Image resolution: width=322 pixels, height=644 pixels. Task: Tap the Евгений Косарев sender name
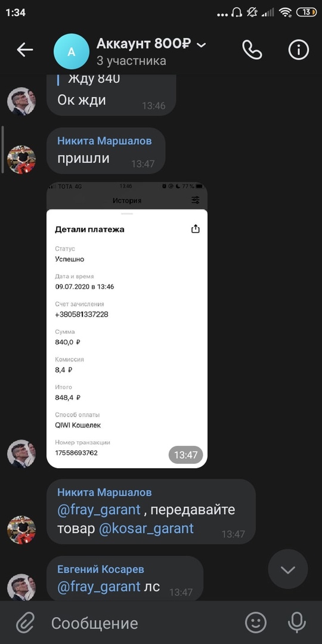(x=101, y=569)
